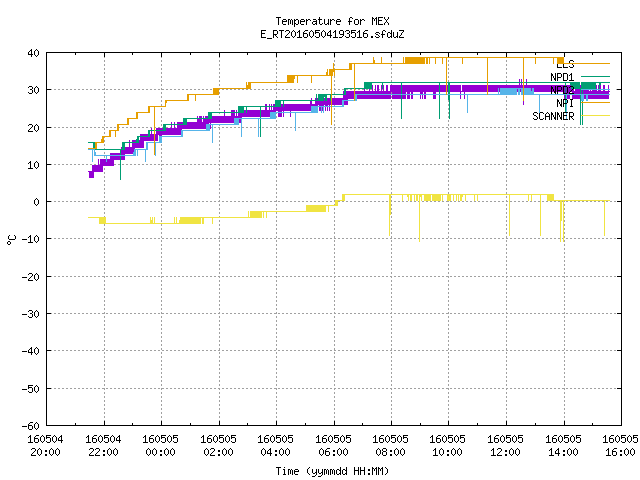Click the y-axis tick label '40'
This screenshot has height=480, width=640.
coord(33,53)
